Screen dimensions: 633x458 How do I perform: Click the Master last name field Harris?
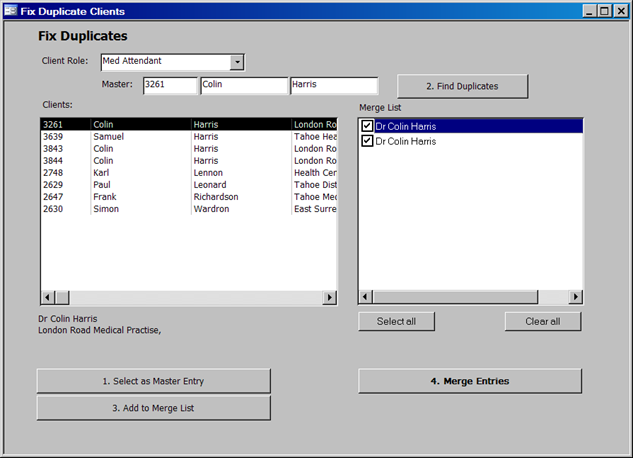click(334, 86)
